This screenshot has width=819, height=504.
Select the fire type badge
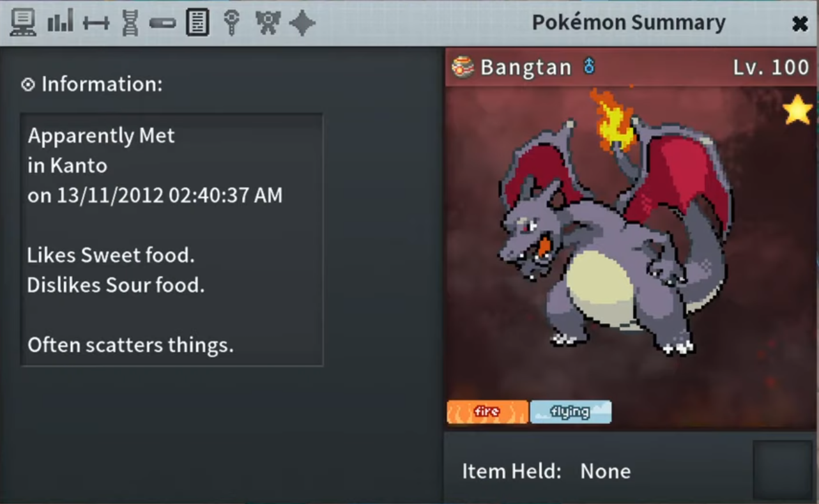(x=487, y=412)
